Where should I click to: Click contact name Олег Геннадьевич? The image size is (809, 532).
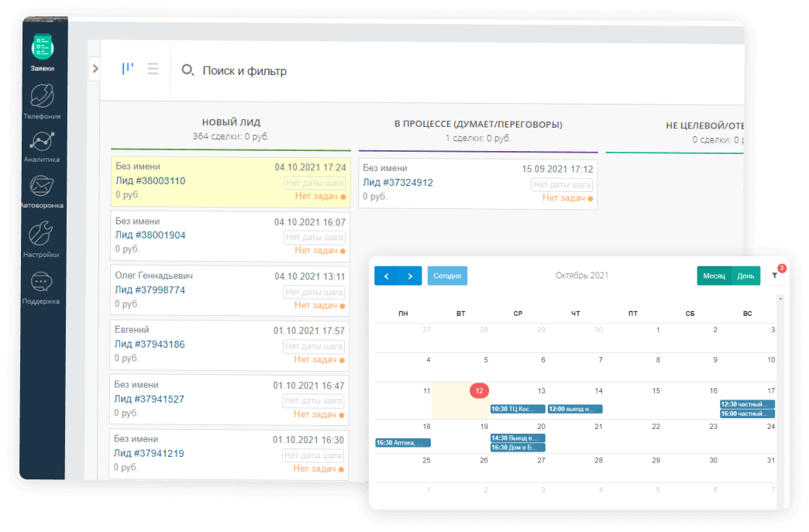pyautogui.click(x=153, y=276)
